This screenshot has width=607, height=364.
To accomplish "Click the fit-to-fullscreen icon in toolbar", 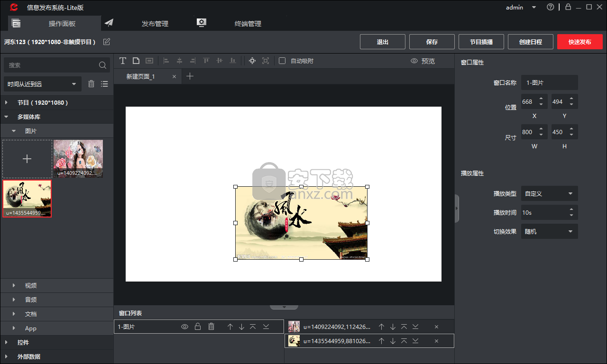I will (266, 61).
